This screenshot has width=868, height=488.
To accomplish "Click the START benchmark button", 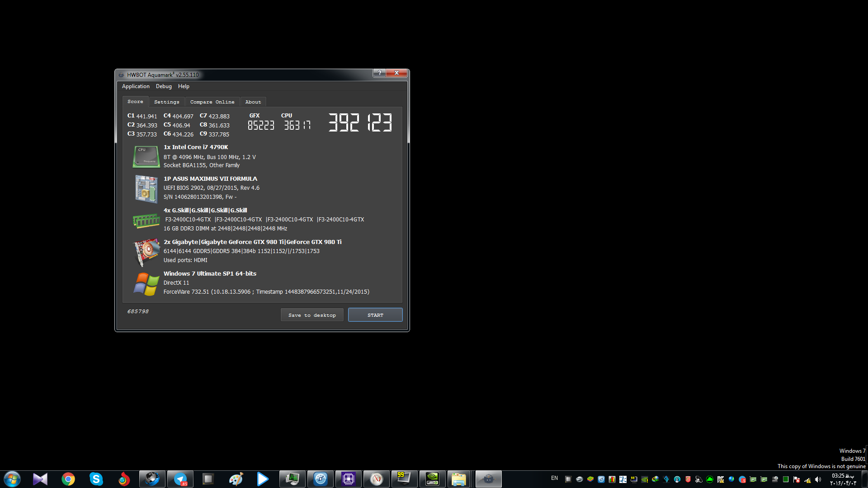I will click(x=375, y=315).
